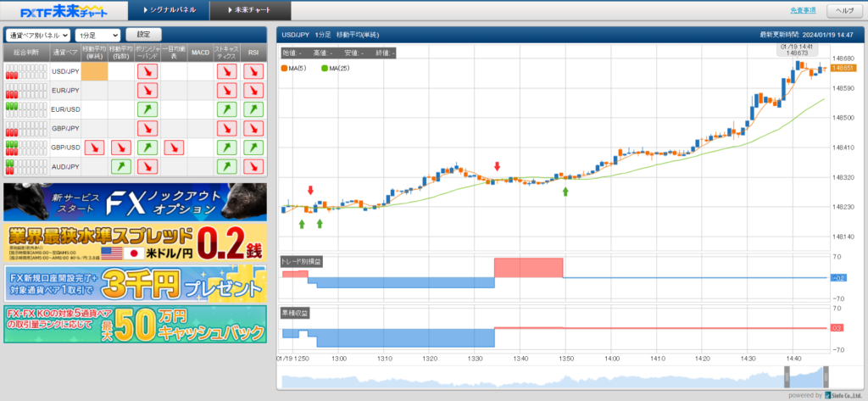This screenshot has height=401, width=868.
Task: Select GBP/USD simple moving average sell signal
Action: 94,148
